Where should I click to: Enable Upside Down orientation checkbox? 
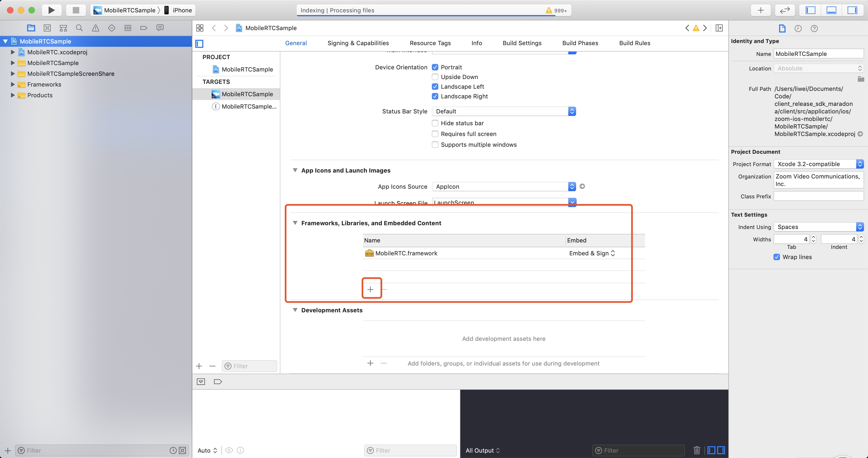(x=435, y=77)
